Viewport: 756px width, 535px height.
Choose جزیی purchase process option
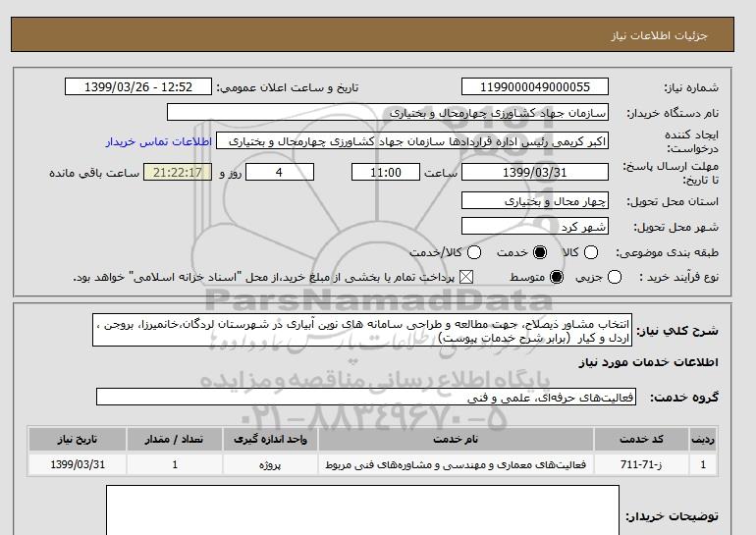tap(615, 277)
